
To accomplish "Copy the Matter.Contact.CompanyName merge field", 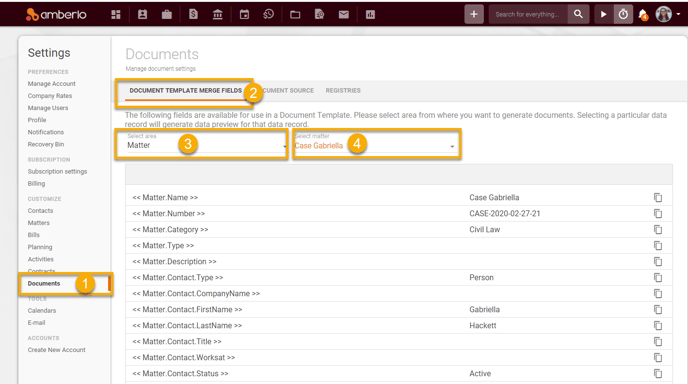I will 658,294.
